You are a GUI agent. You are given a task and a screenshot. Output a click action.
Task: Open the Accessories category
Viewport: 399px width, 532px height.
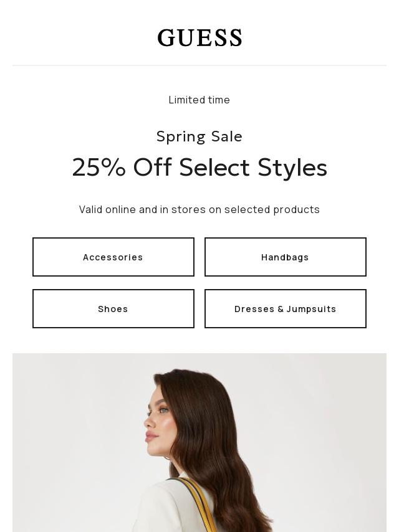[x=113, y=257]
